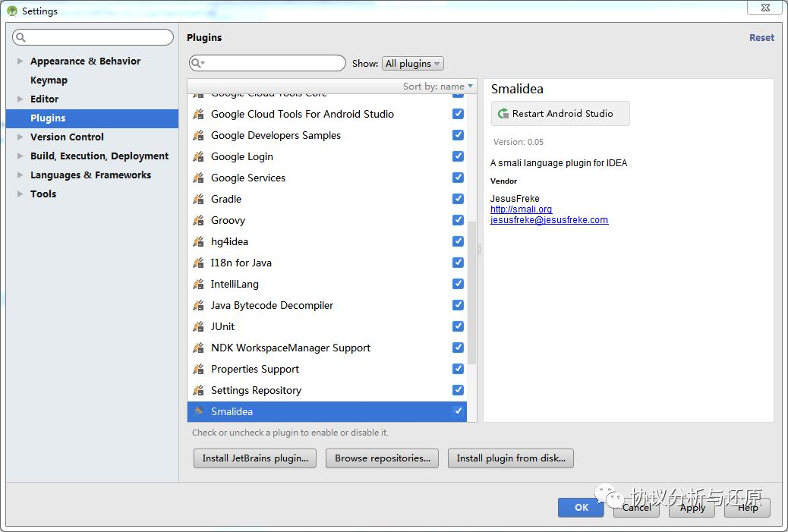Image resolution: width=788 pixels, height=532 pixels.
Task: Open the Sort by name menu
Action: (438, 87)
